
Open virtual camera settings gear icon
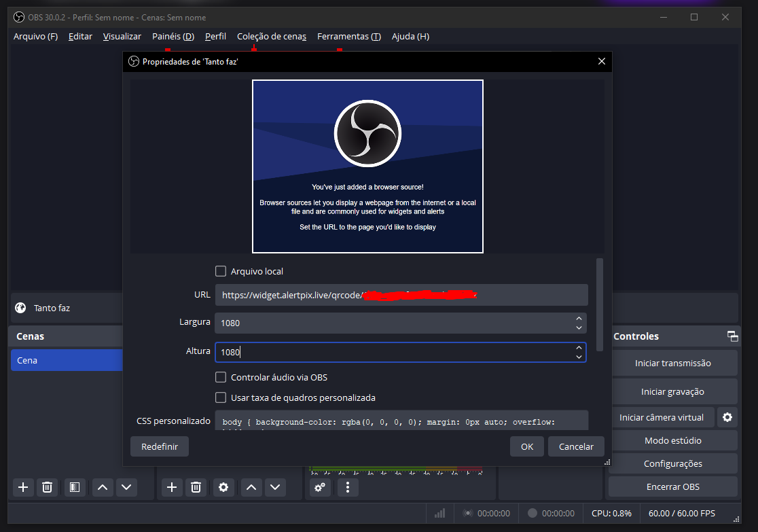pos(726,416)
